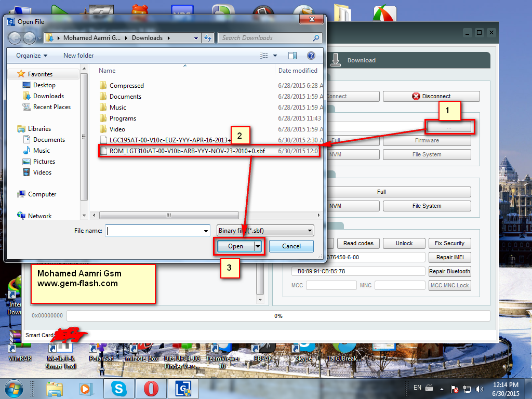
Task: Show the preview pane icon
Action: click(292, 55)
